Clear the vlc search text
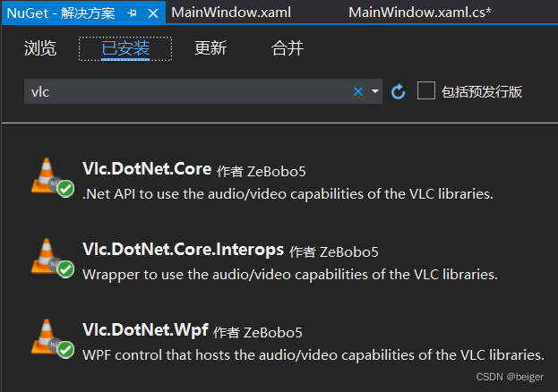This screenshot has height=392, width=558. (x=358, y=91)
